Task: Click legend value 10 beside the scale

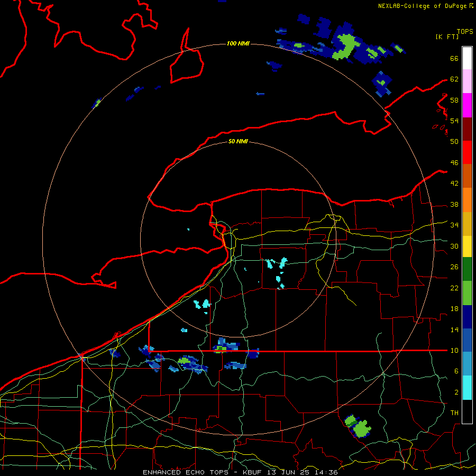Action: point(454,350)
